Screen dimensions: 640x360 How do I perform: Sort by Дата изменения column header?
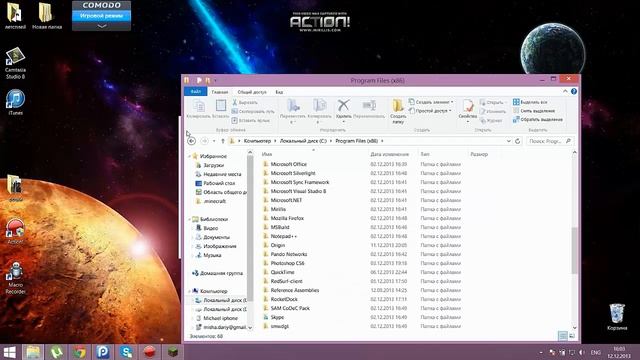(x=389, y=154)
